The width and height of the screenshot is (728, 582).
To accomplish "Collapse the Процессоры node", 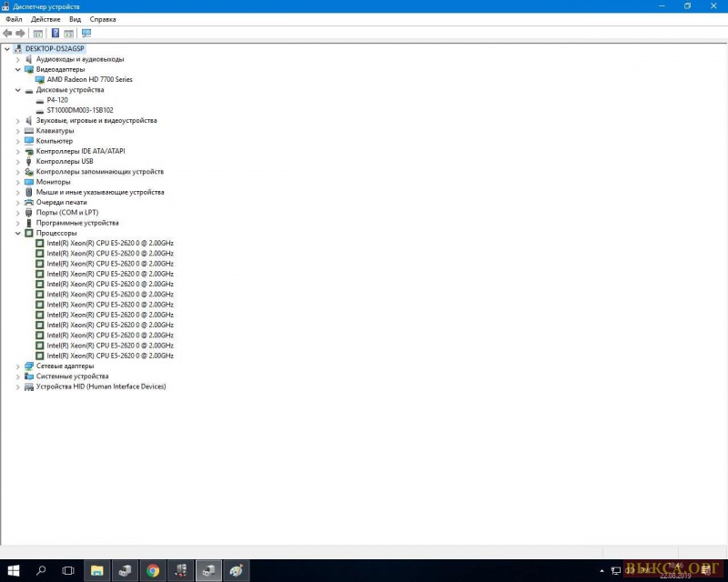I will [x=18, y=234].
